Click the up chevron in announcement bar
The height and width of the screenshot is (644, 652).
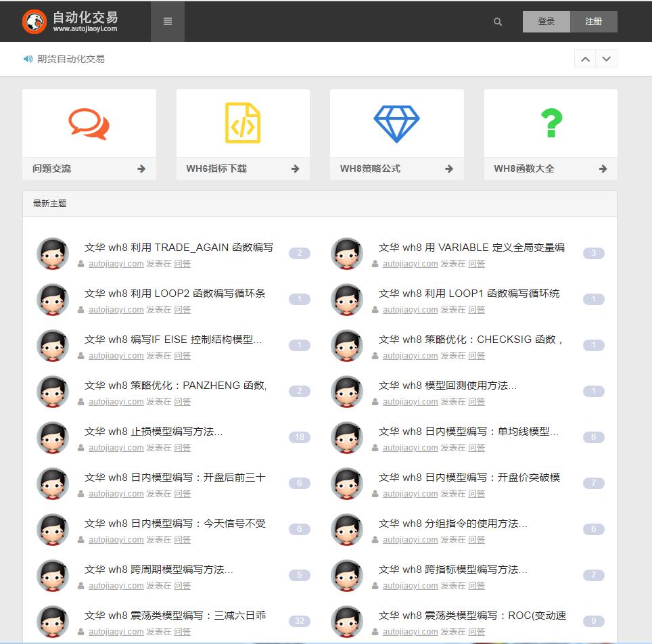[585, 59]
